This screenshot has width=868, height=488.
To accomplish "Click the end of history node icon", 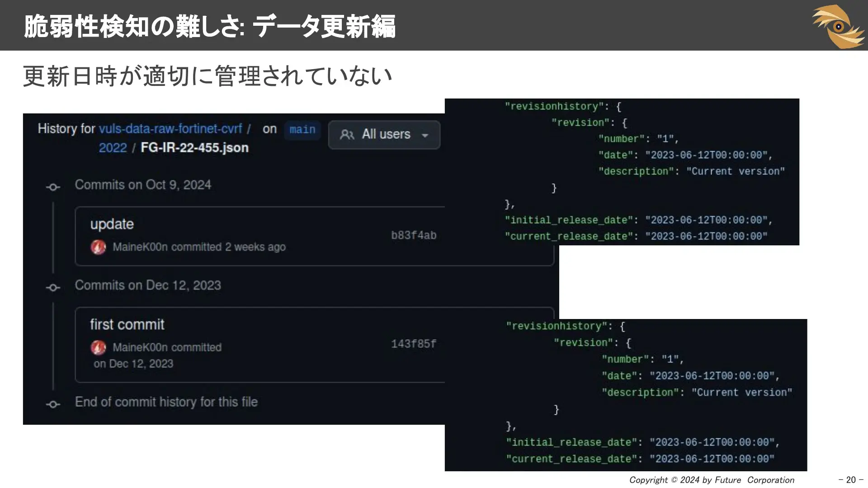I will coord(53,404).
